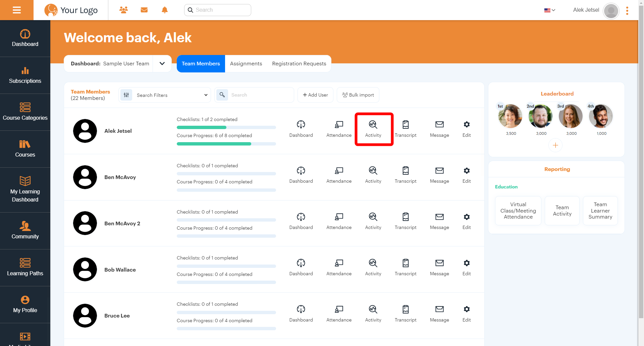Screen dimensions: 644x346
Task: Open Learning Paths in sidebar
Action: [x=25, y=268]
